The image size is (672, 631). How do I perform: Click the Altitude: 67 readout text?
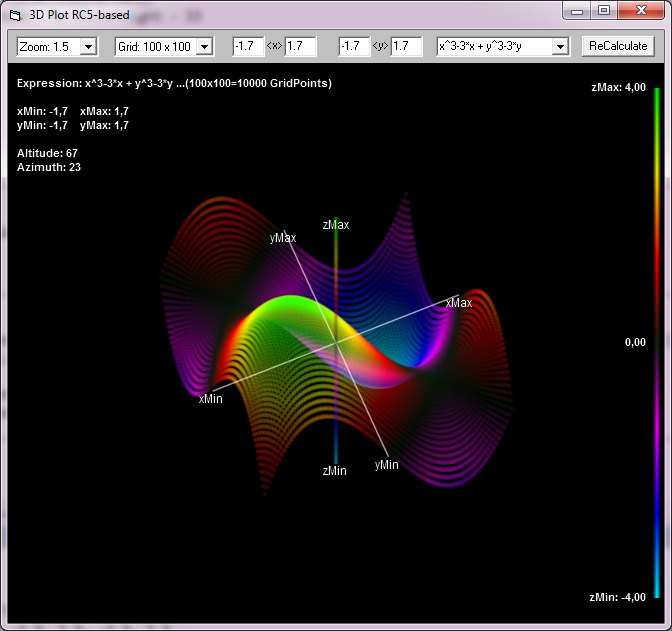(47, 153)
